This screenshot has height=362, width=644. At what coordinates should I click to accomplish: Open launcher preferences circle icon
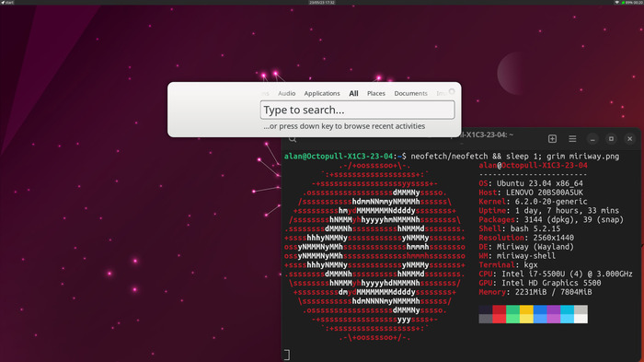point(452,91)
